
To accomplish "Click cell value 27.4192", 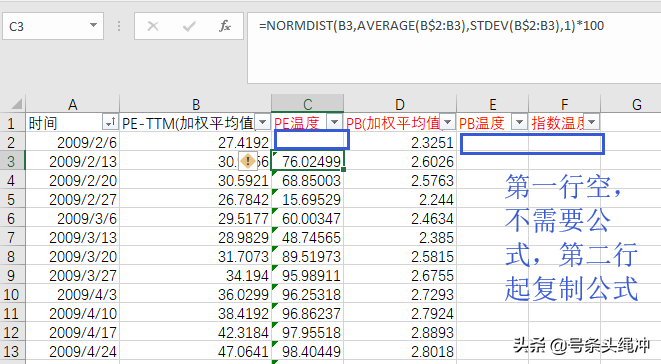I will (196, 142).
